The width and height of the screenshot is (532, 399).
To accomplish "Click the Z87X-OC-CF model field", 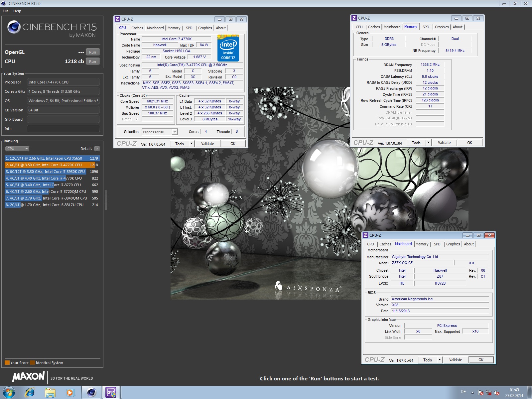I will coord(422,263).
